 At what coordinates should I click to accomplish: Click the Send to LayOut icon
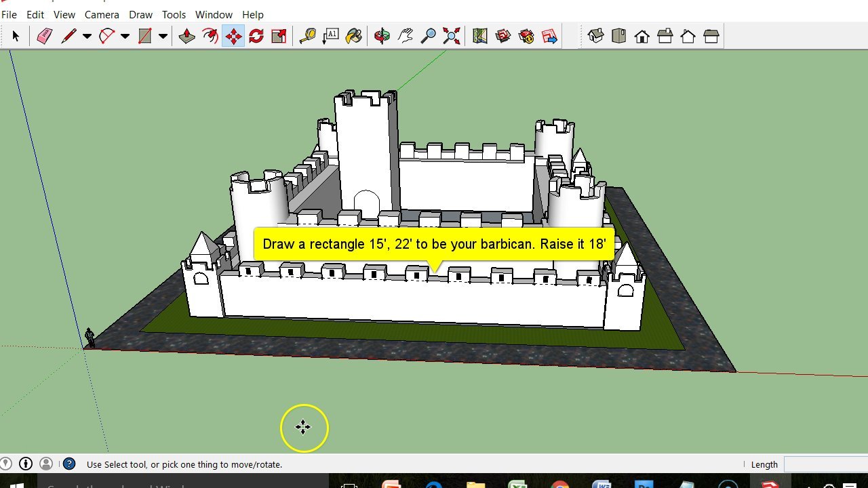click(x=549, y=35)
